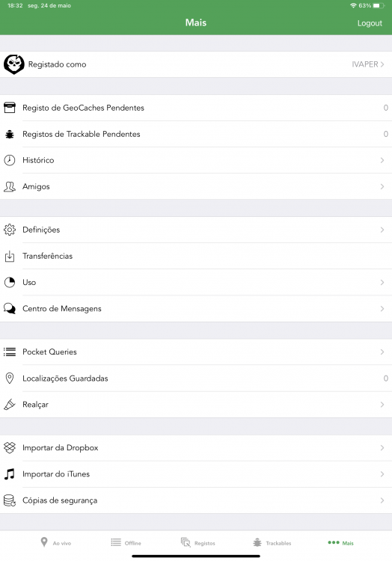Open Importar do iTunes
The height and width of the screenshot is (561, 392).
coord(196,474)
